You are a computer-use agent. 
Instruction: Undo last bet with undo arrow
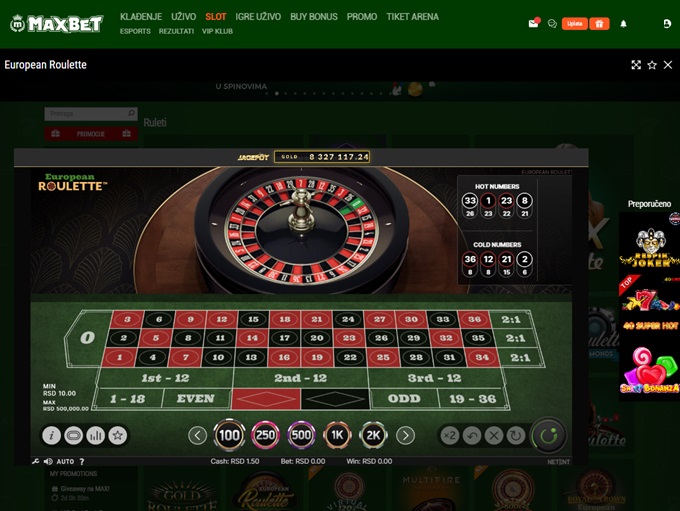472,436
